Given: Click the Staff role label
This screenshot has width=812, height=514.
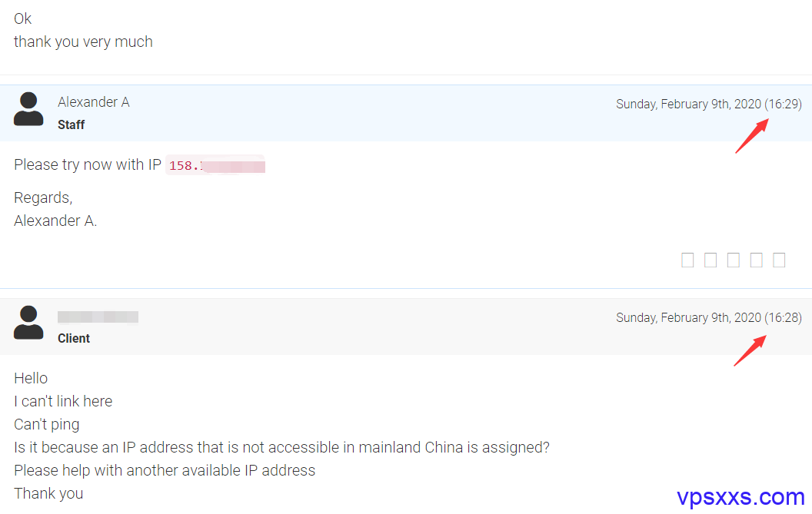Looking at the screenshot, I should (71, 124).
